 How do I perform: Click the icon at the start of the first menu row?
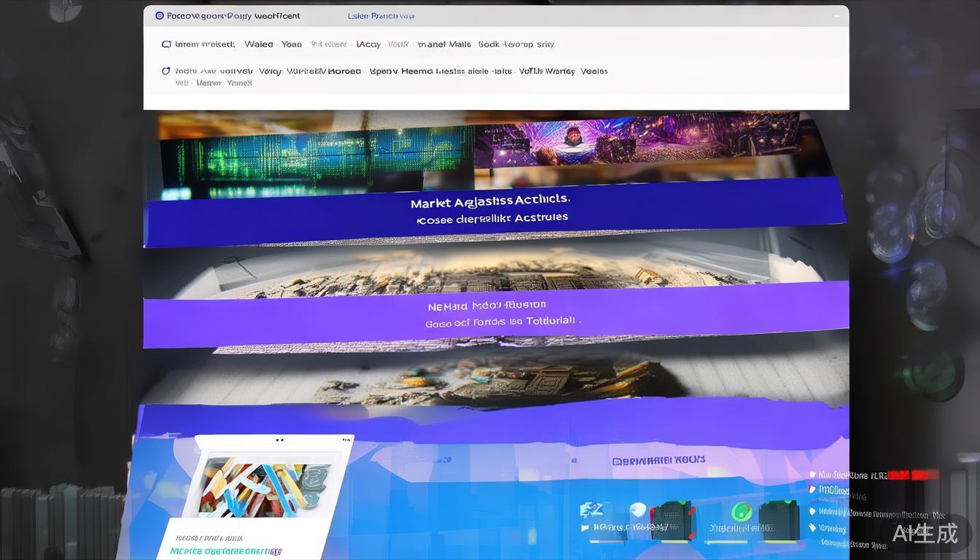pyautogui.click(x=166, y=44)
